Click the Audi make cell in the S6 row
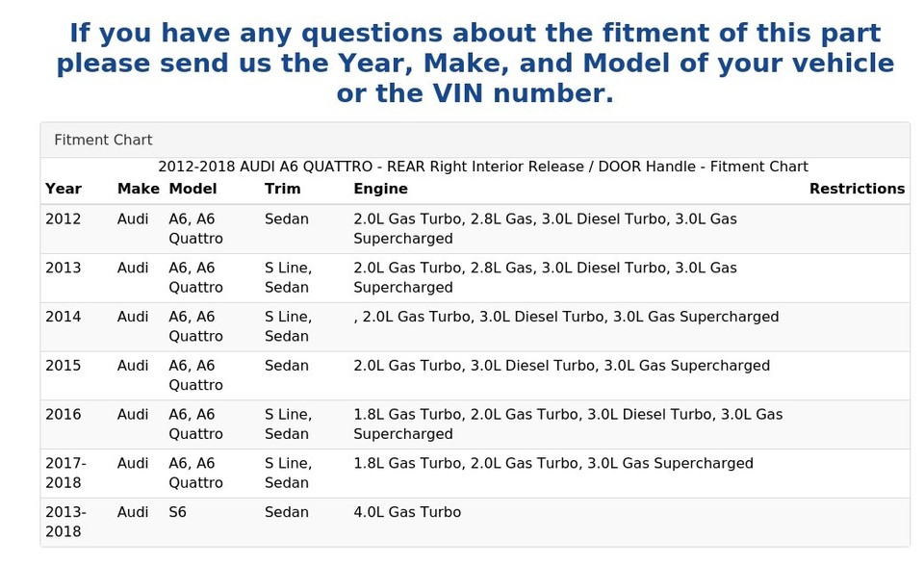924x565 pixels. [x=133, y=512]
